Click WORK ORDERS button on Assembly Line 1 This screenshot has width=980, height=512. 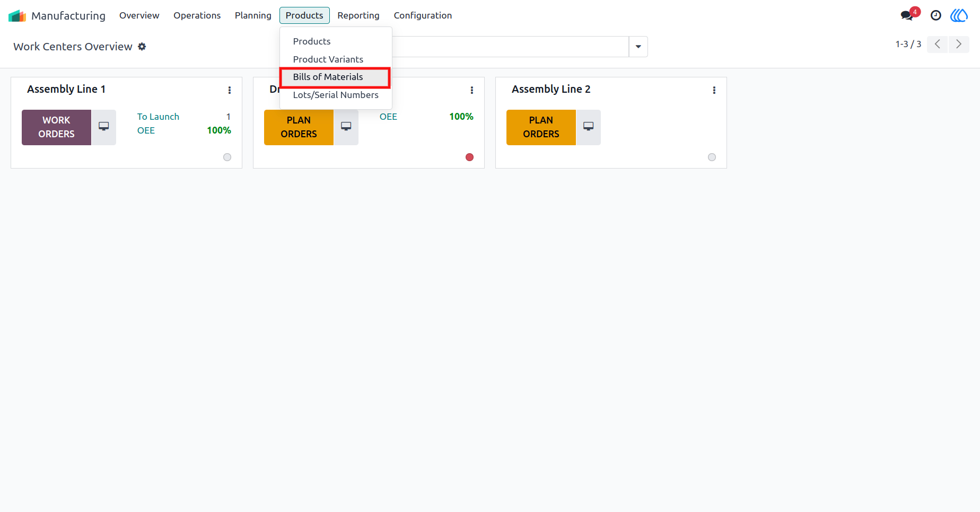(x=57, y=127)
